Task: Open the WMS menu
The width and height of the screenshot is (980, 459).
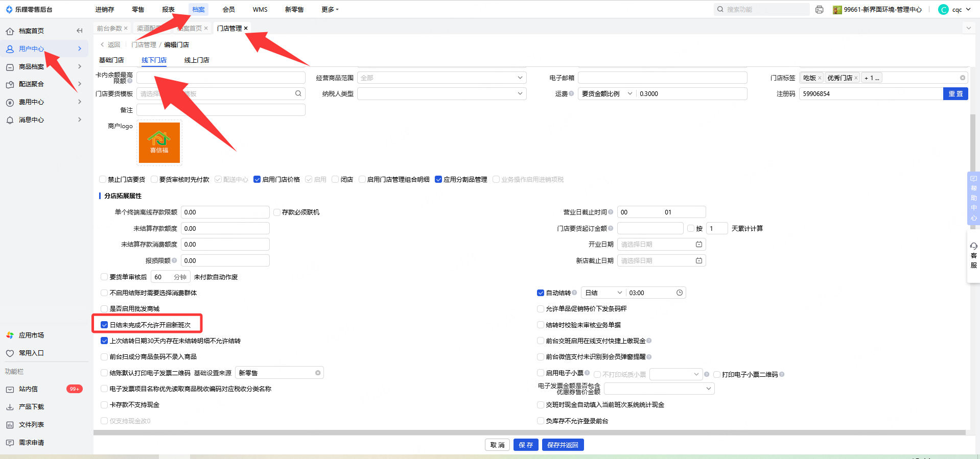Action: coord(260,10)
